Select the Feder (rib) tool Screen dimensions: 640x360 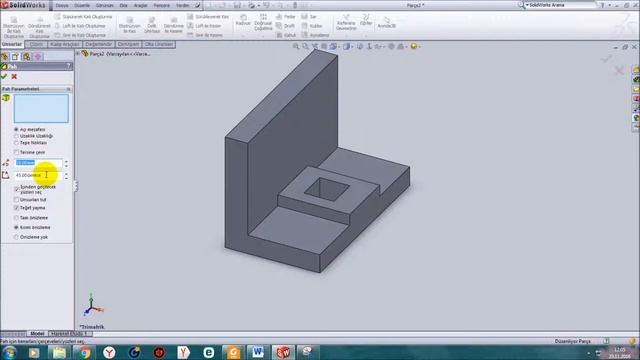coord(286,17)
